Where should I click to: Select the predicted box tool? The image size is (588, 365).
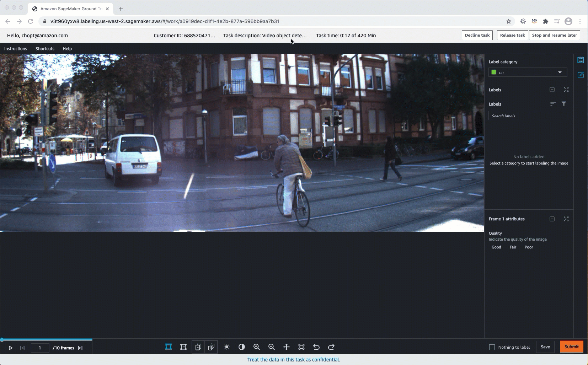pyautogui.click(x=183, y=347)
